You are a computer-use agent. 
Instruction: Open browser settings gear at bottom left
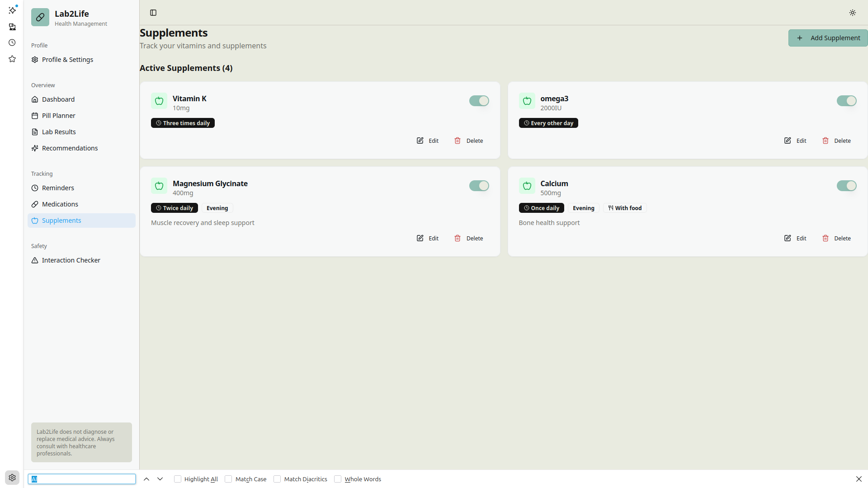coord(12,478)
